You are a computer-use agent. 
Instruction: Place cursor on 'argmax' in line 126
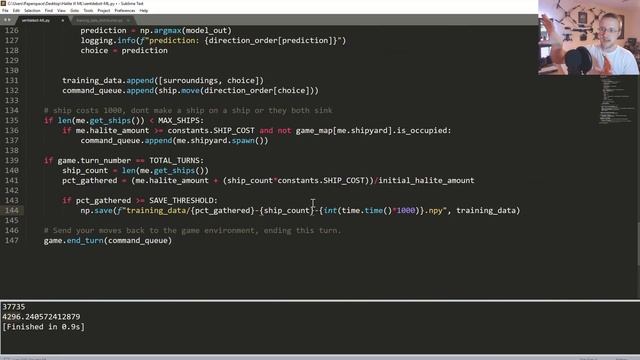coord(167,31)
